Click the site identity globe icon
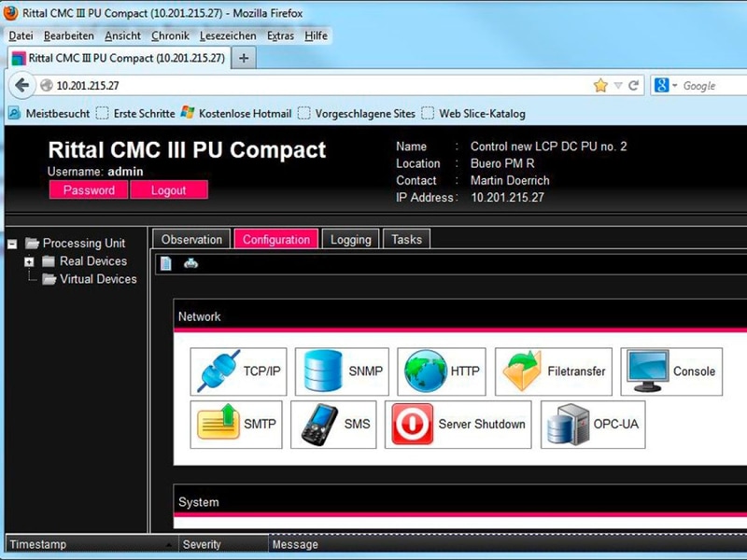 point(46,86)
